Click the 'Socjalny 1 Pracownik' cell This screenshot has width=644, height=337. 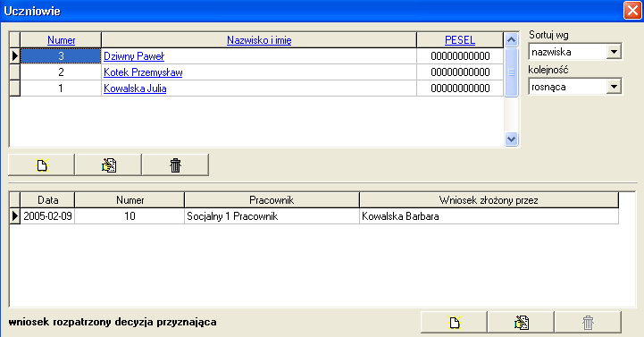pos(272,216)
